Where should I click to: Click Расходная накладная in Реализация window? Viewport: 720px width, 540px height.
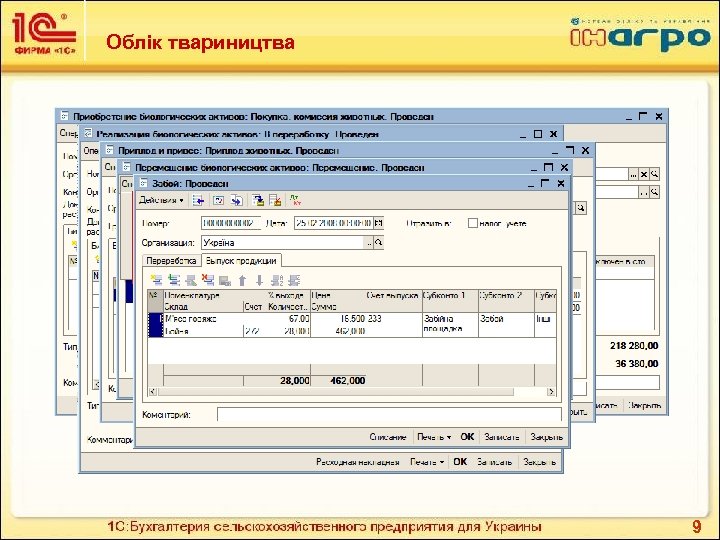coord(358,462)
